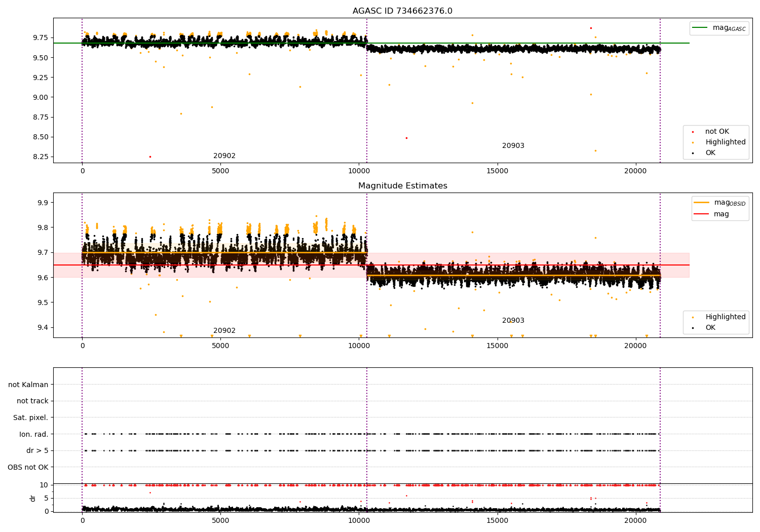Click the '5' tick on the dr axis
760x532 pixels.
46,498
